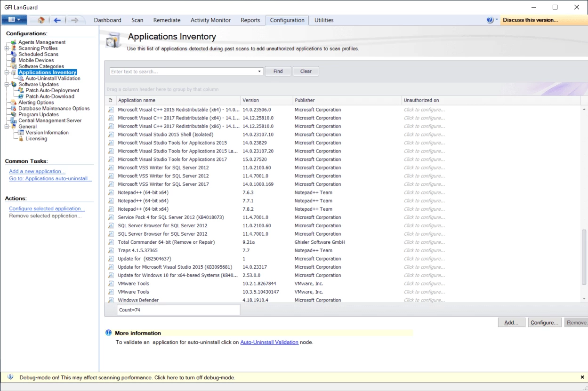The width and height of the screenshot is (588, 391).
Task: Expand the Scanning Profiles tree node
Action: point(7,48)
